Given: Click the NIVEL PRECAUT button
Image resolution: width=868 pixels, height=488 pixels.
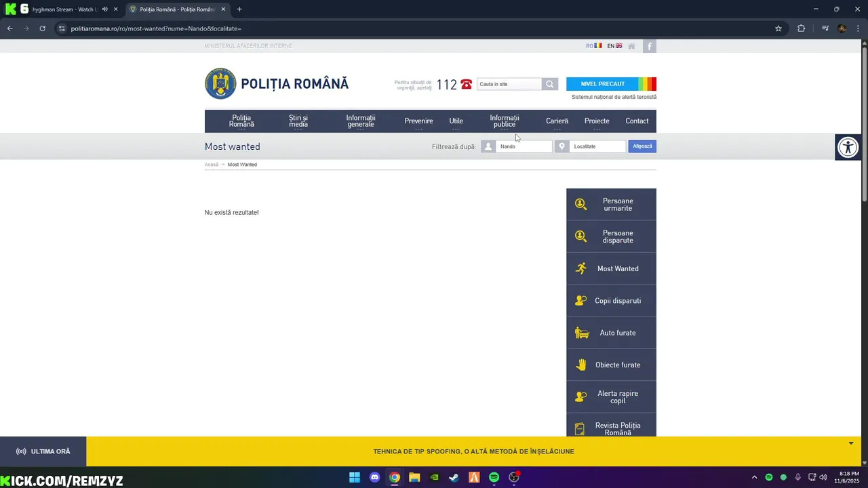Looking at the screenshot, I should point(602,84).
